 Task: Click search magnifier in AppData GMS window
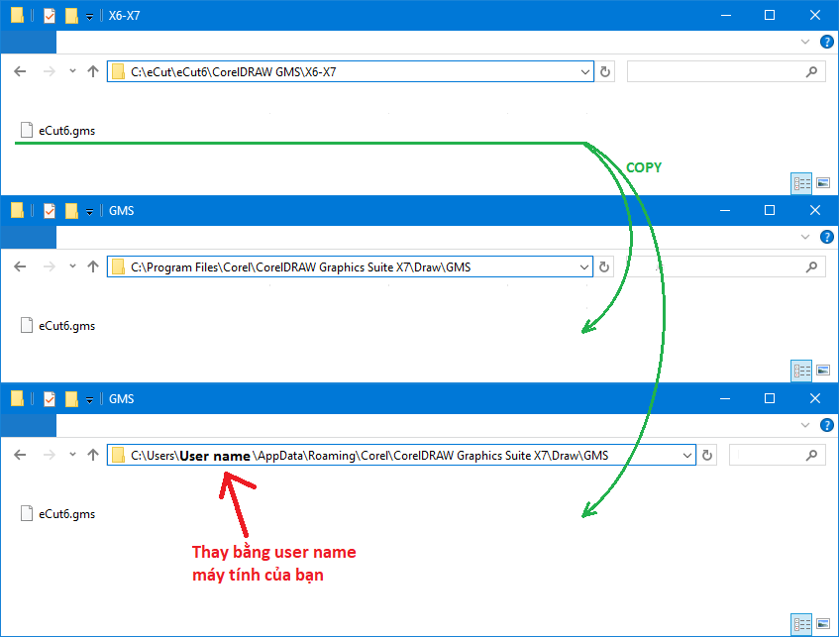tap(811, 455)
